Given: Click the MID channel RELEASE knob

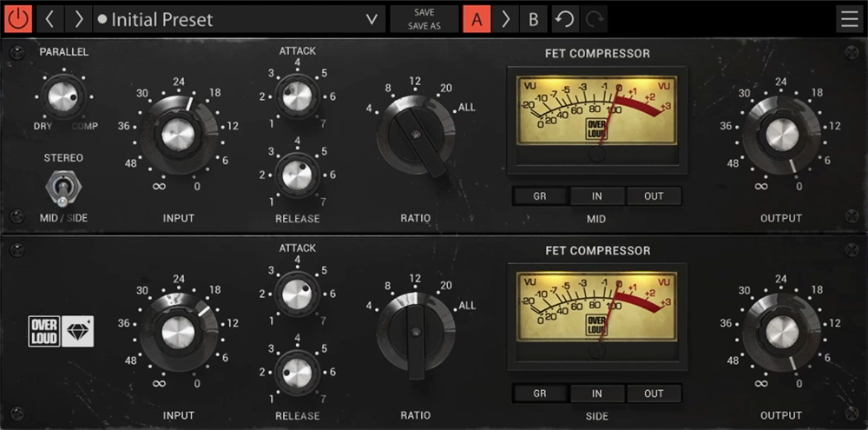Looking at the screenshot, I should pos(297,175).
